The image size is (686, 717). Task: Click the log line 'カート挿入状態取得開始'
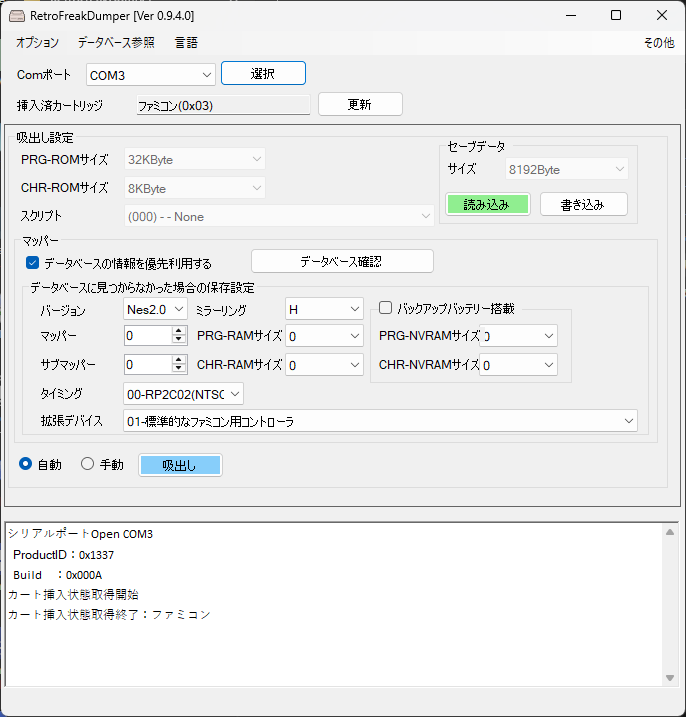[x=73, y=594]
